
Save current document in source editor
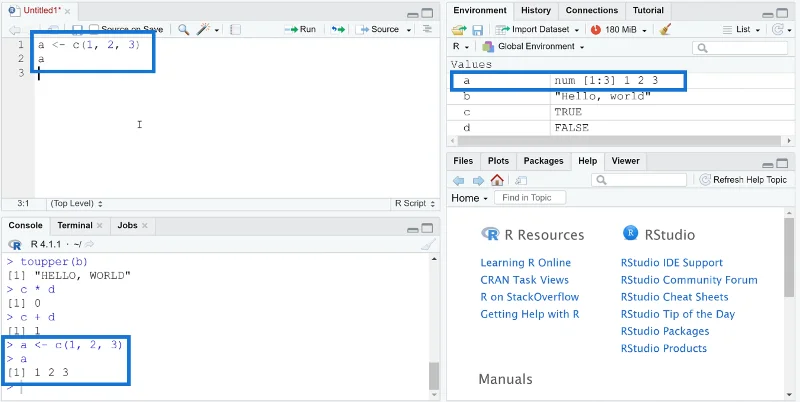point(77,30)
